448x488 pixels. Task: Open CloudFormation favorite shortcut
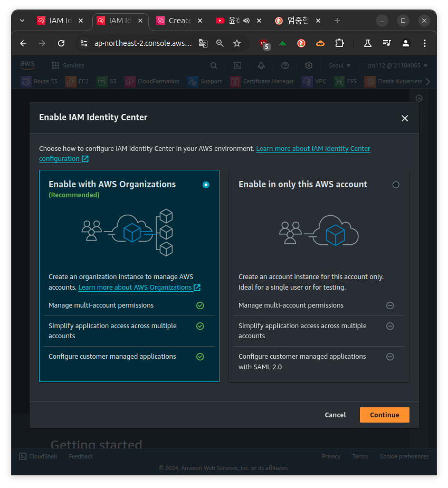[151, 82]
